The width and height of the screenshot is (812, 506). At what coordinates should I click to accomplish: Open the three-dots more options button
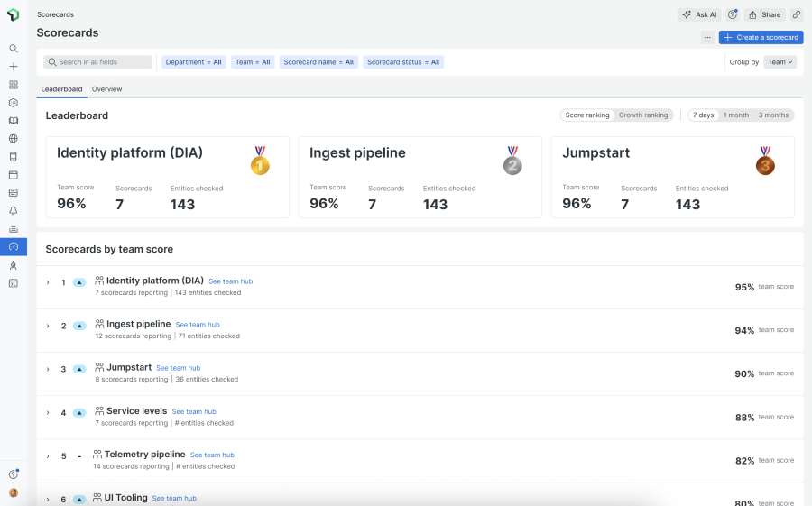coord(707,37)
